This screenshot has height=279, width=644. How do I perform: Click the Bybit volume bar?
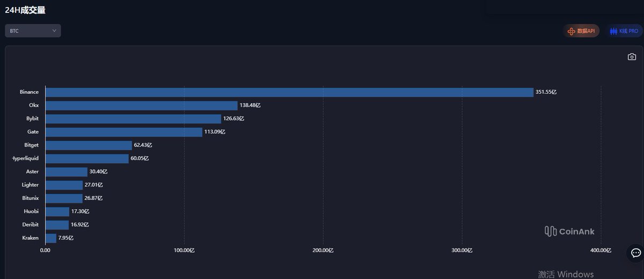(x=133, y=119)
